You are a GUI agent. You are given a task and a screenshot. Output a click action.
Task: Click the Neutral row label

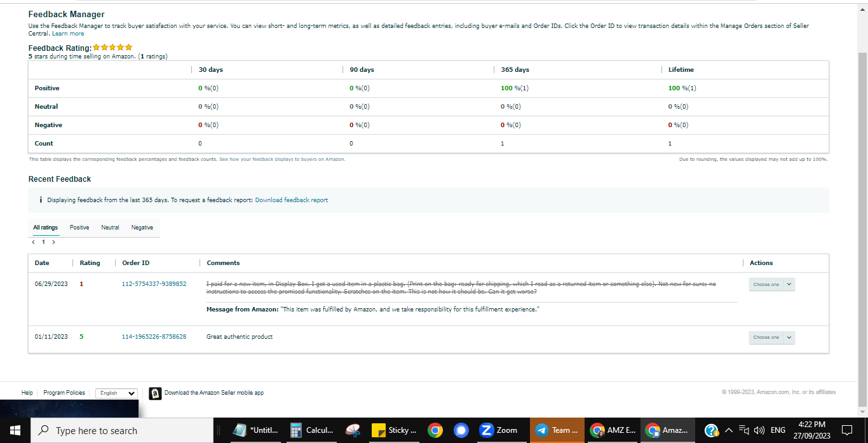pyautogui.click(x=46, y=106)
